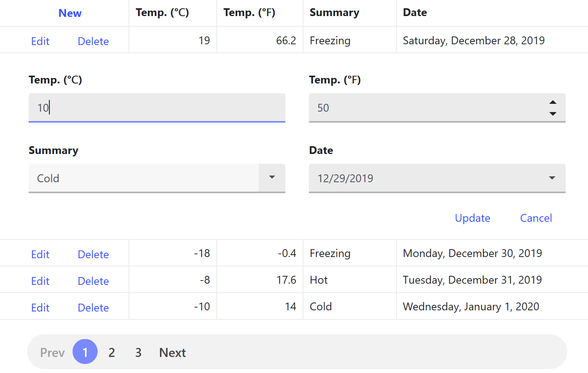Delete the Saturday, December 28 row
The width and height of the screenshot is (588, 373).
point(93,41)
